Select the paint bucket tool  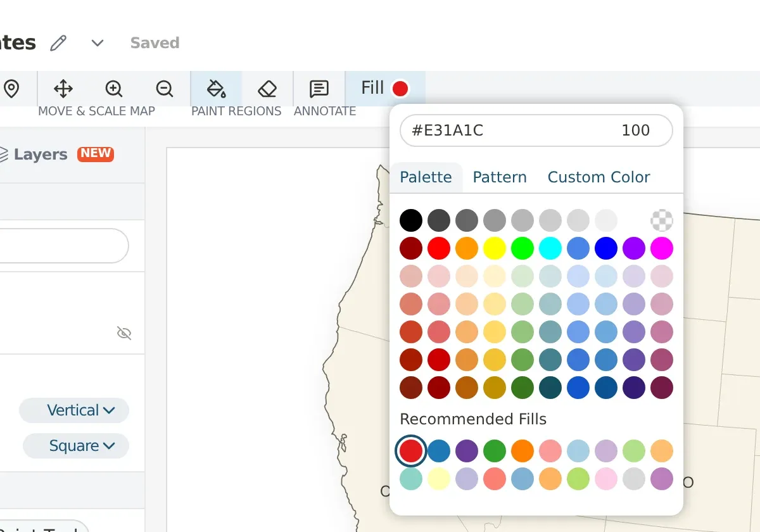click(x=217, y=89)
